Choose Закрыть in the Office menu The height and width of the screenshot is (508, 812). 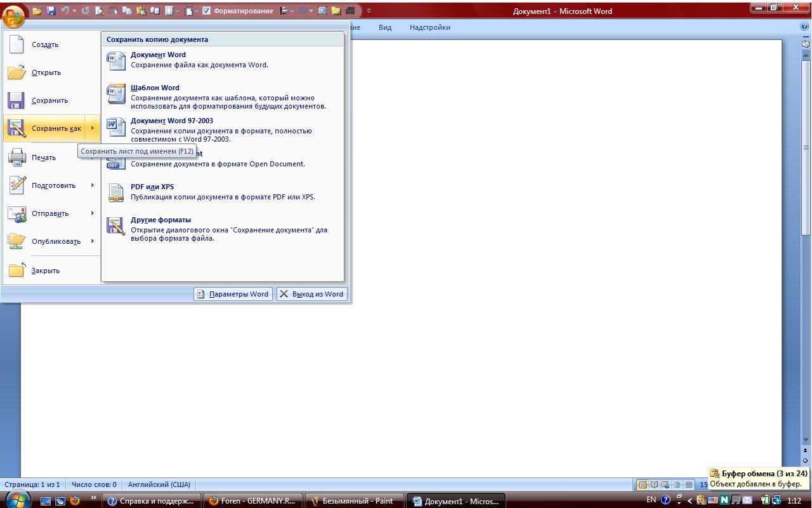(51, 271)
